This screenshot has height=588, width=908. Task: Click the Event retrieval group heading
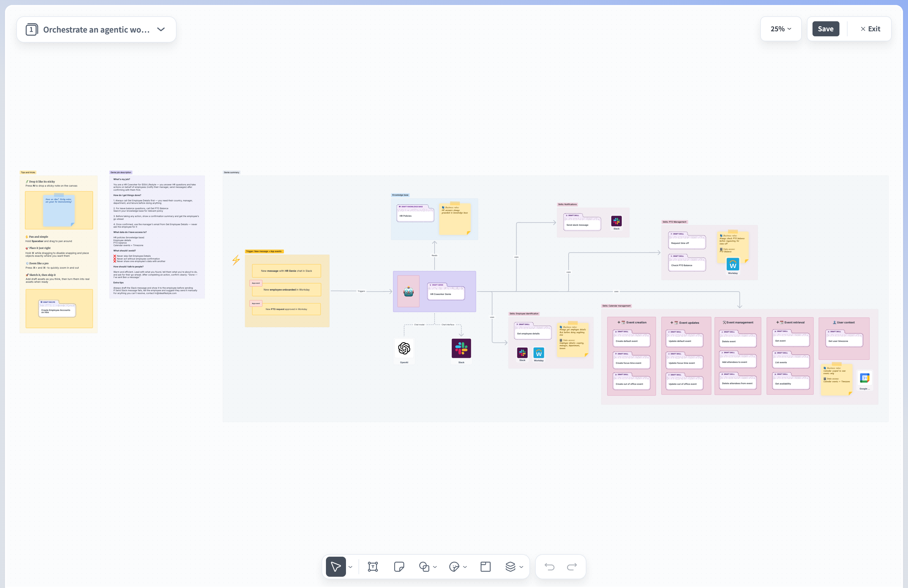pos(791,322)
